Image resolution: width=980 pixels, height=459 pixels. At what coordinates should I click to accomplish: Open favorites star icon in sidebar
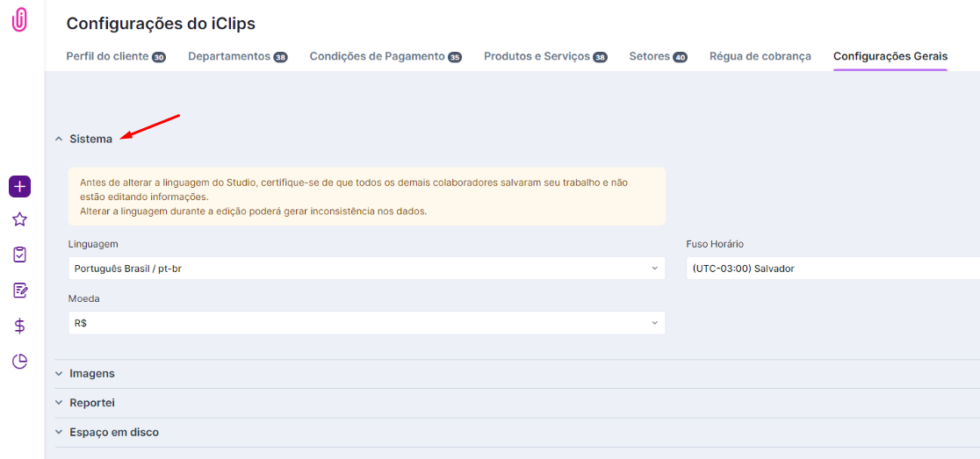pos(19,219)
